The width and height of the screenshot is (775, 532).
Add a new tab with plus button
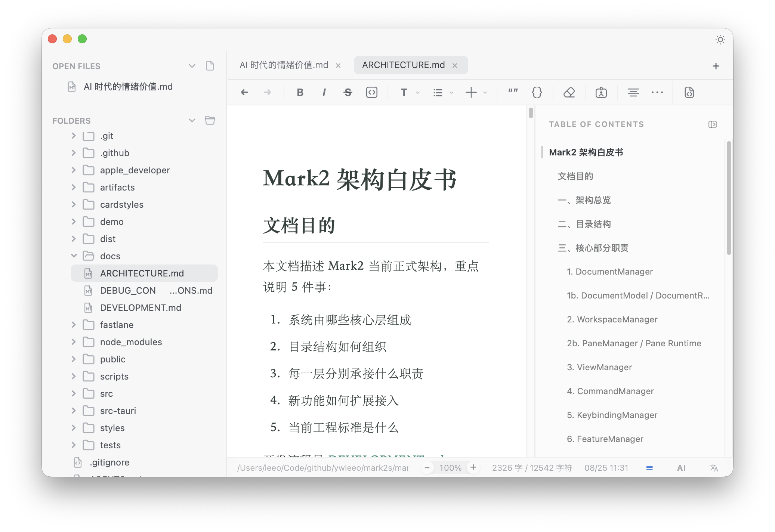[716, 66]
